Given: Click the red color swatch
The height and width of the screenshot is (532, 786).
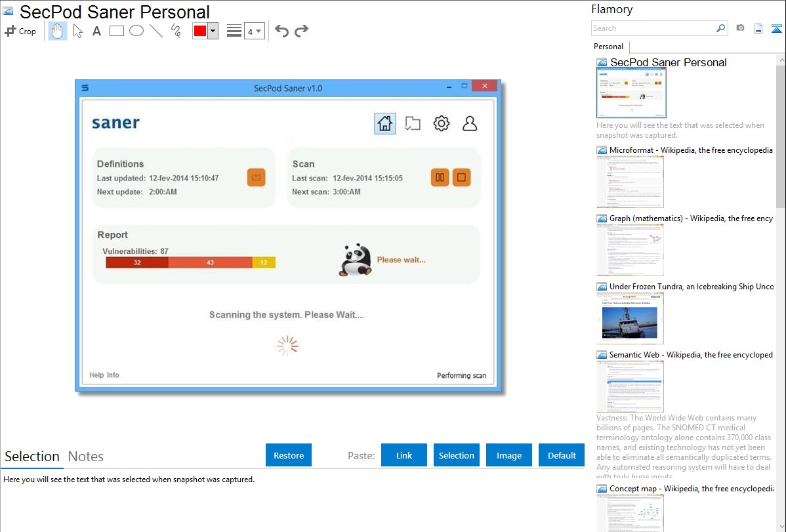Looking at the screenshot, I should [200, 31].
